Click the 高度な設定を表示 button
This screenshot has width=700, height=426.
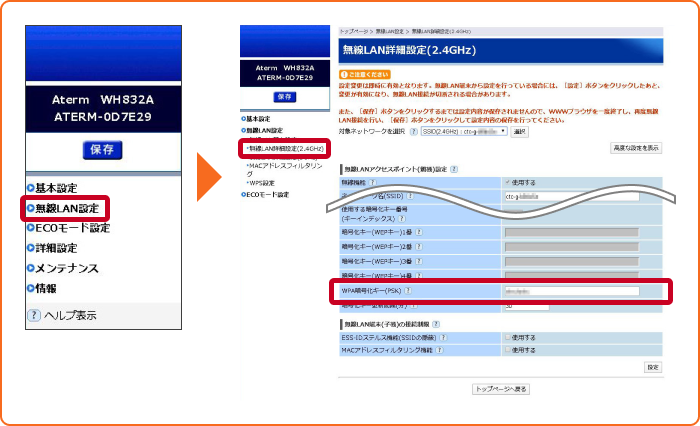tap(635, 148)
